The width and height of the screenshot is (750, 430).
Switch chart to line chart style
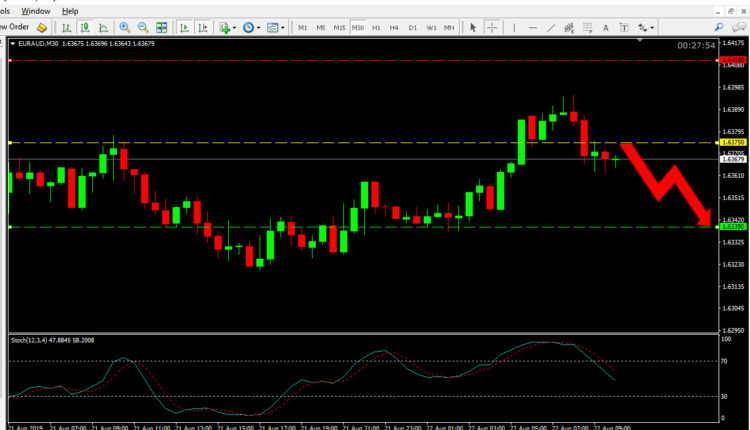103,28
